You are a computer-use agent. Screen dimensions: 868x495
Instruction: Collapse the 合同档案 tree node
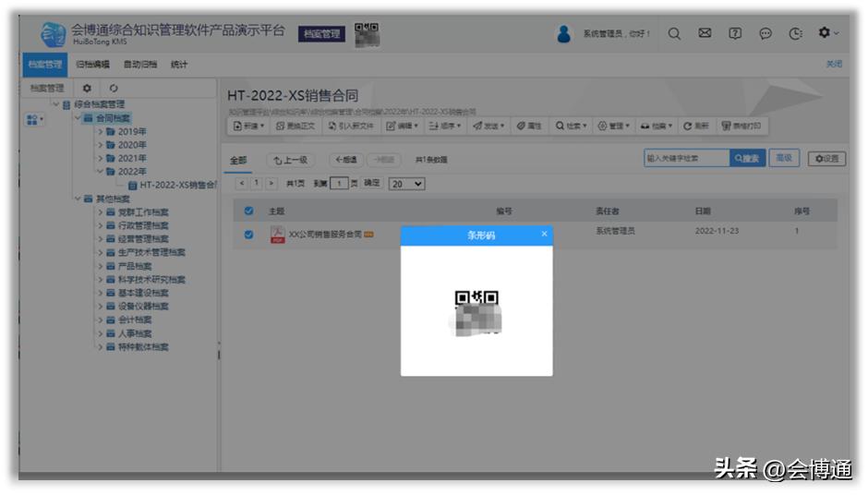coord(78,117)
